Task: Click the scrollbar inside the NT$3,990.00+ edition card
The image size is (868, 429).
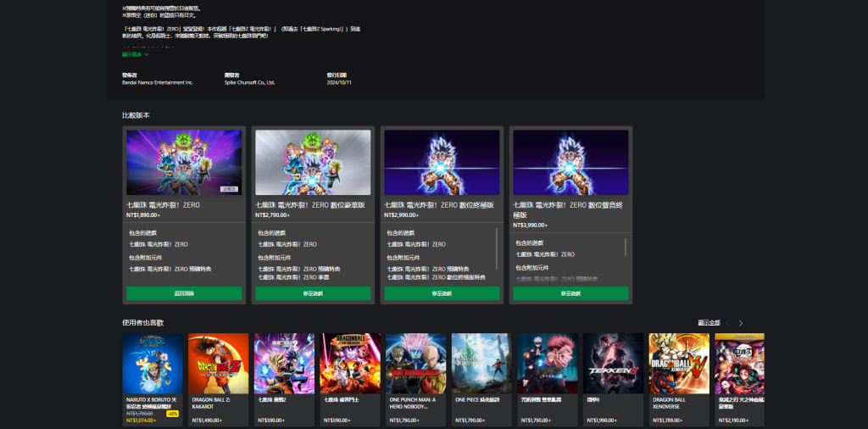Action: (x=626, y=247)
